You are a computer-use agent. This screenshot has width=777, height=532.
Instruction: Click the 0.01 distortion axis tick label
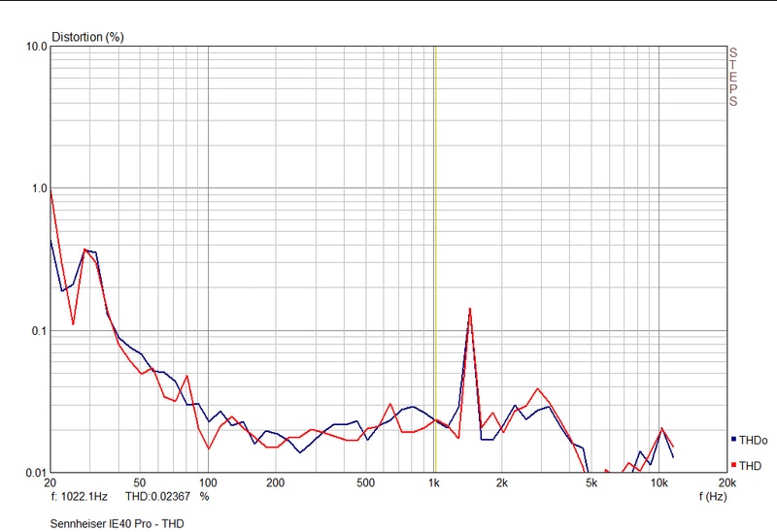point(35,473)
